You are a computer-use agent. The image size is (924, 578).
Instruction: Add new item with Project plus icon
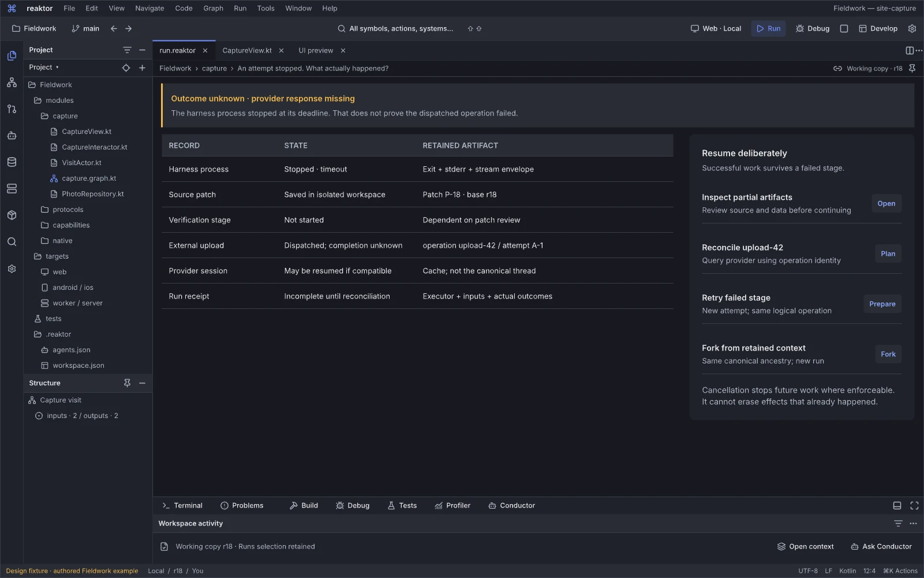(x=142, y=68)
